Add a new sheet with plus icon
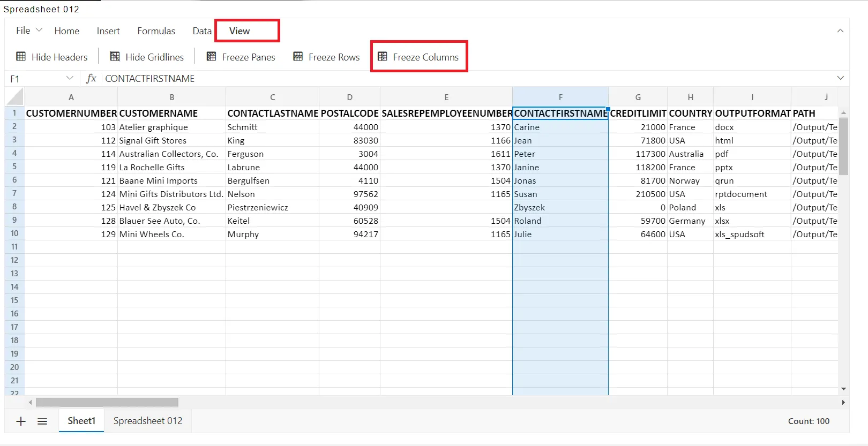Image resolution: width=868 pixels, height=446 pixels. (x=21, y=421)
